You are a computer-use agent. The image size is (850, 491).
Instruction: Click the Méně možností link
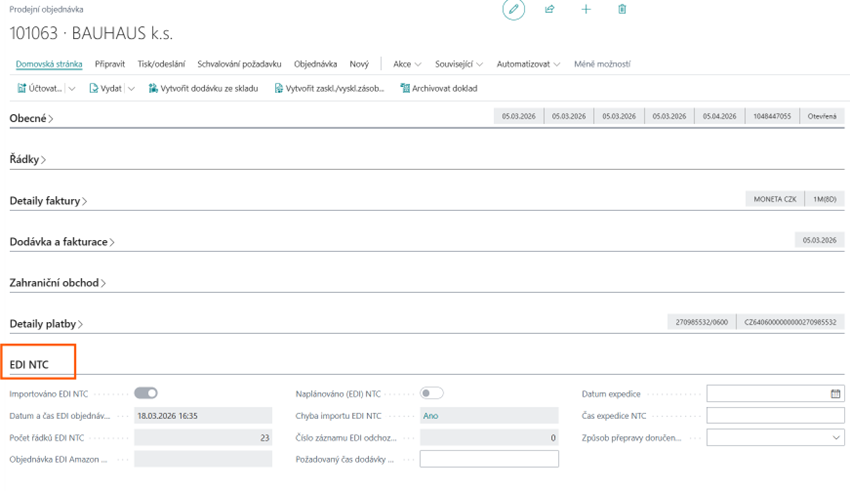(x=602, y=64)
